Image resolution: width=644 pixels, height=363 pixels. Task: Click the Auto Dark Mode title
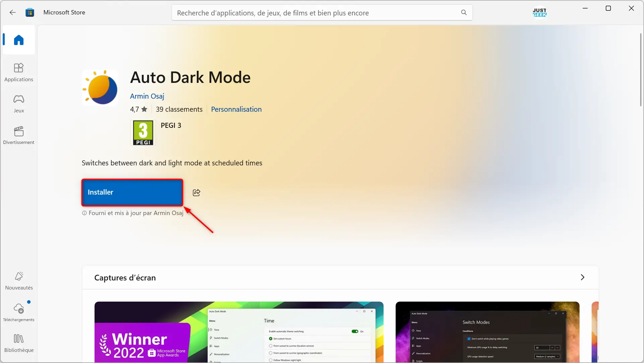(190, 77)
